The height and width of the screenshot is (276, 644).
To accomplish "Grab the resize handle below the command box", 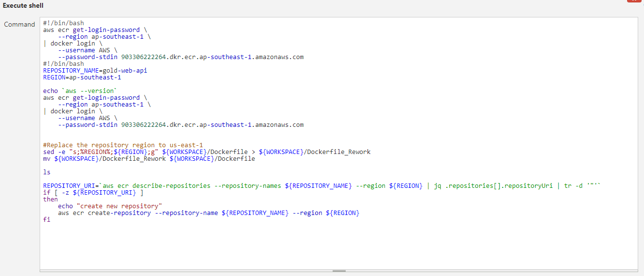I will [339, 271].
